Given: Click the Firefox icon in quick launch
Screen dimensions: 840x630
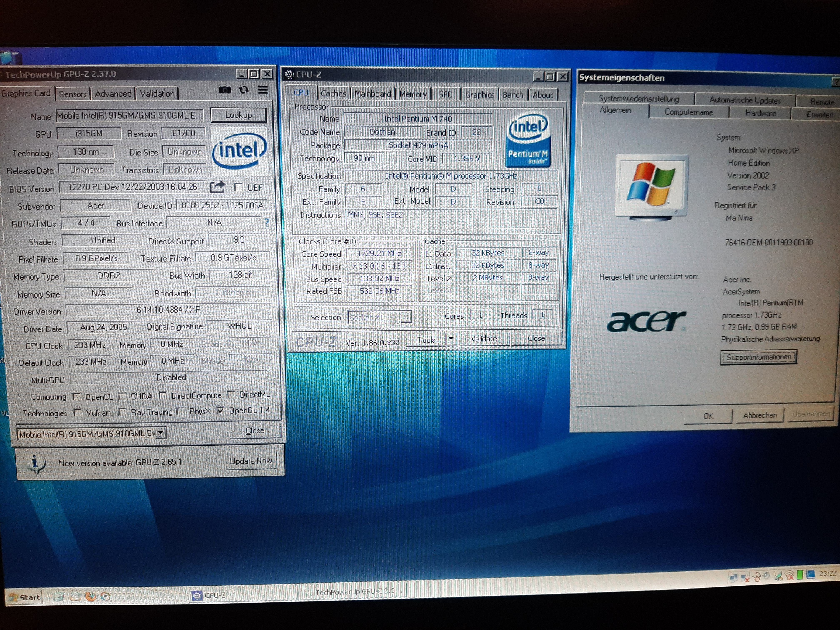Looking at the screenshot, I should point(90,596).
